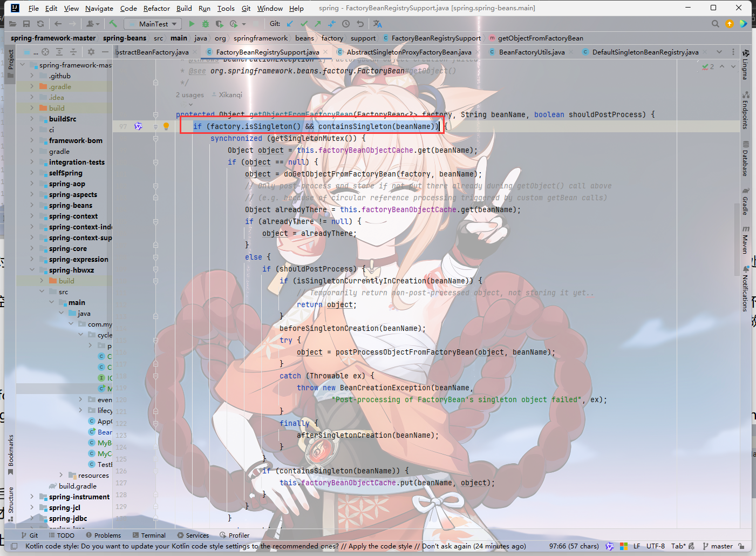Image resolution: width=756 pixels, height=556 pixels.
Task: Click Git commit checkmark icon
Action: [304, 24]
